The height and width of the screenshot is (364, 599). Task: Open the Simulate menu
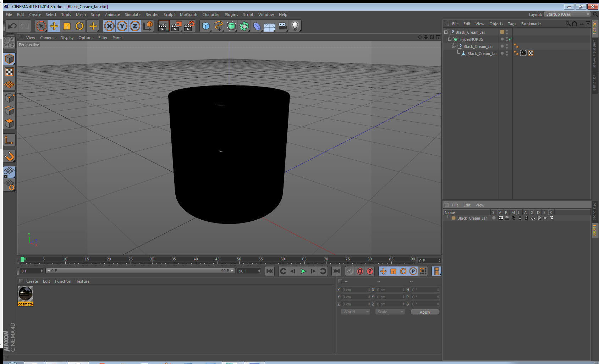tap(133, 15)
